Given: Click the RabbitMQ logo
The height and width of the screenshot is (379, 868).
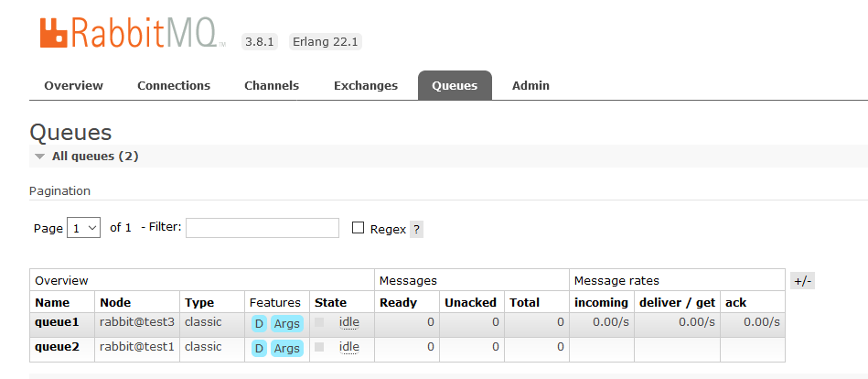Looking at the screenshot, I should [133, 33].
